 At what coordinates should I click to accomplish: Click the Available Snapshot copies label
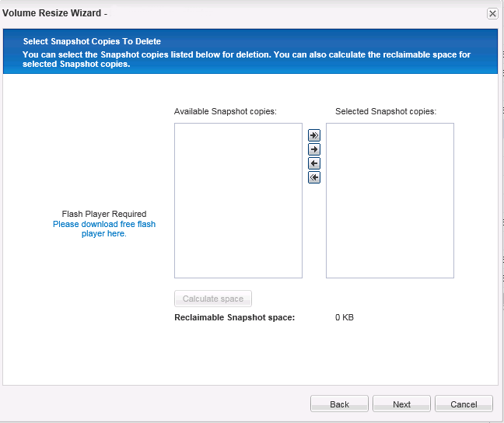click(x=226, y=111)
